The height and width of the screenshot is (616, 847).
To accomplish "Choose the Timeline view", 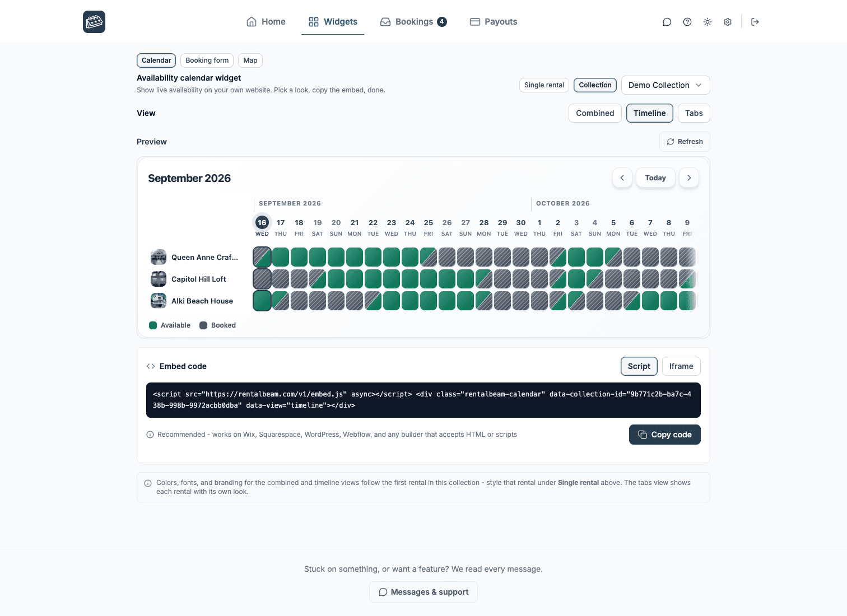I will click(x=650, y=113).
